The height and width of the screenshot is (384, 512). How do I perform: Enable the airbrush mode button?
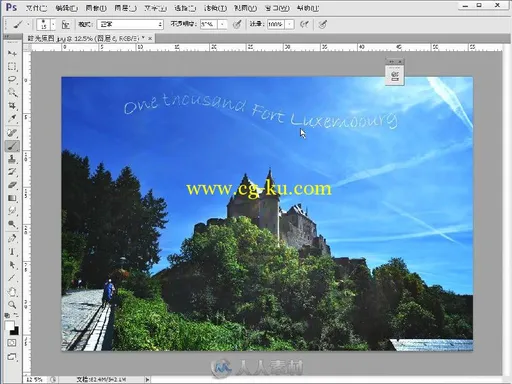tap(304, 24)
